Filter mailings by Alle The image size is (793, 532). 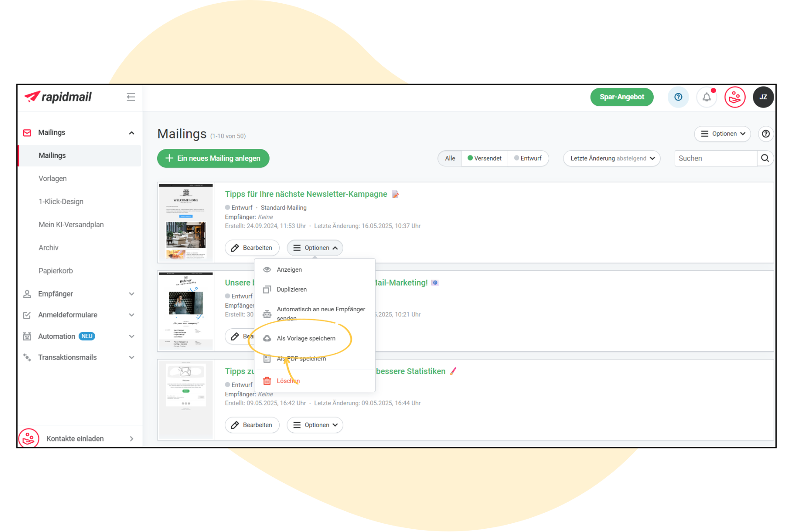click(x=450, y=158)
